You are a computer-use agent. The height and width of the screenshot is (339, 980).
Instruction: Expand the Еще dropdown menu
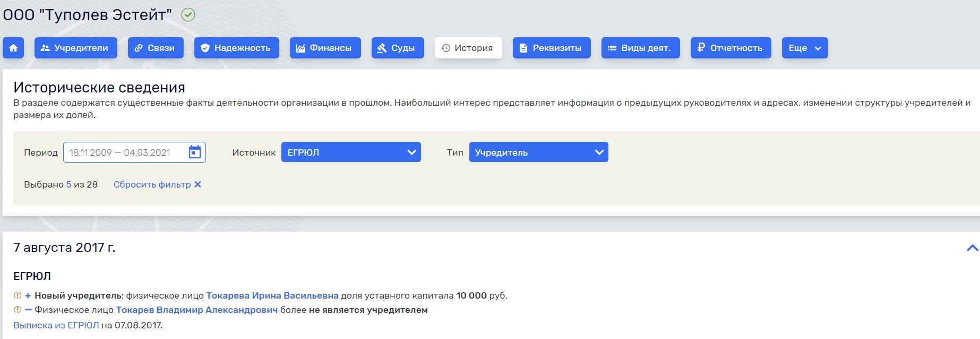805,48
